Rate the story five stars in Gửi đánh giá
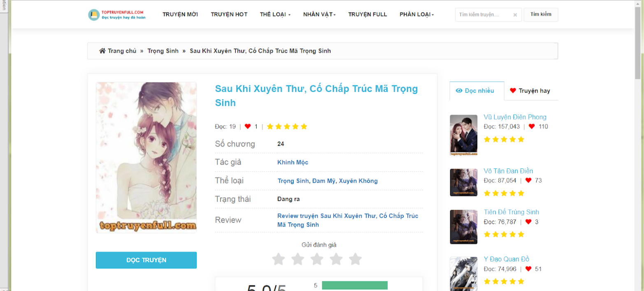This screenshot has width=644, height=291. [355, 259]
